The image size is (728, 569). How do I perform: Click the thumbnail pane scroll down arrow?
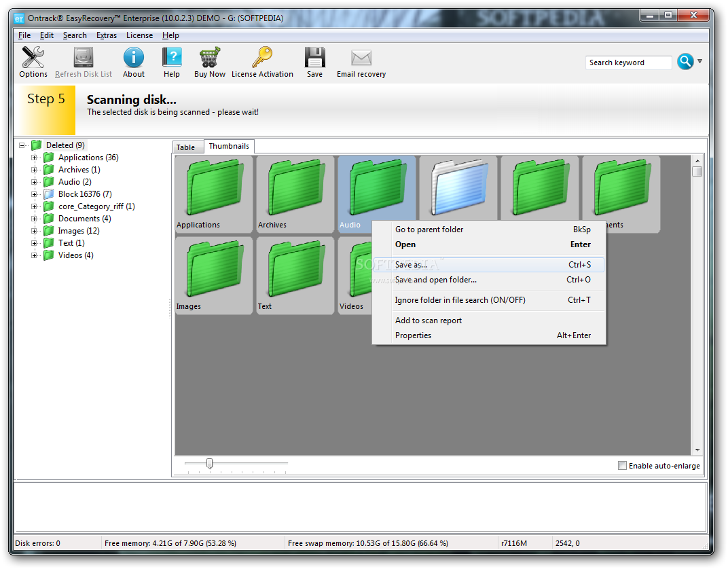697,449
